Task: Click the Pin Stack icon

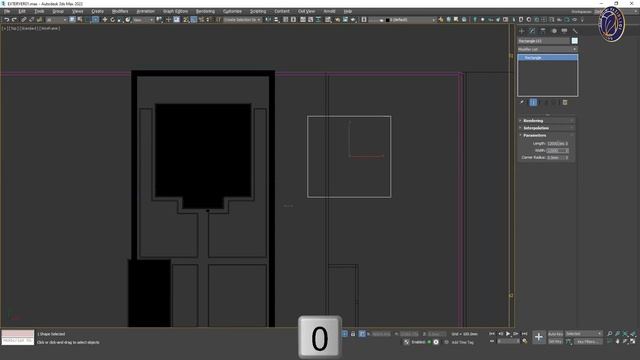Action: click(522, 102)
